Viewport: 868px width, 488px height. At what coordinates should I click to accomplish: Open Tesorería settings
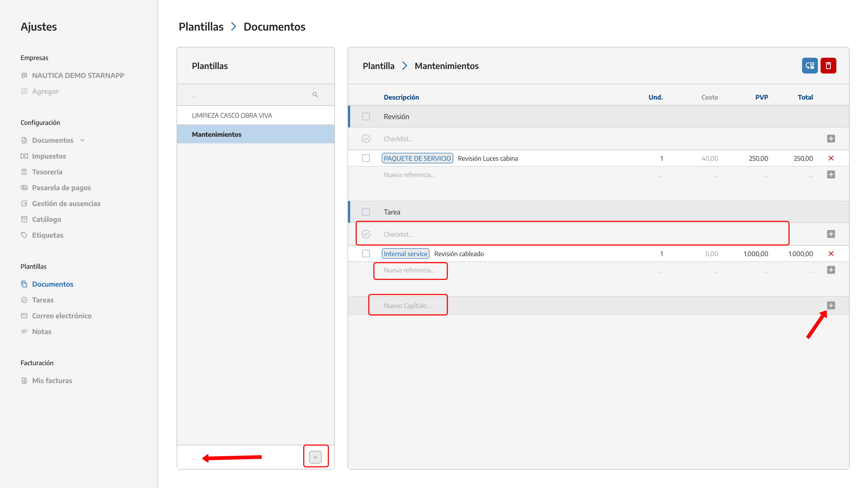pyautogui.click(x=47, y=172)
